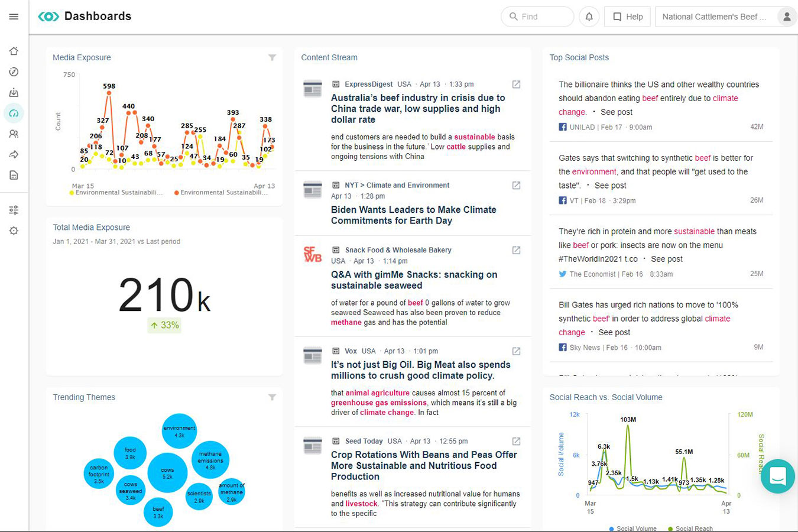Open filter for the Media Exposure widget
This screenshot has width=798, height=532.
click(272, 57)
